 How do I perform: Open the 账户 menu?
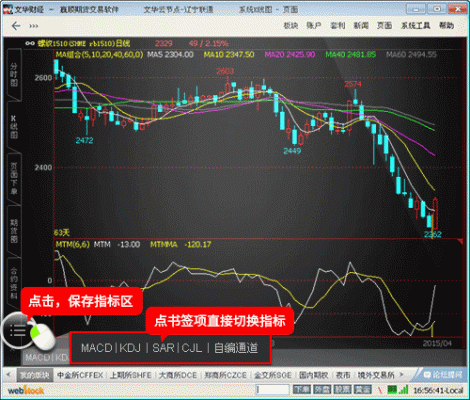(314, 25)
